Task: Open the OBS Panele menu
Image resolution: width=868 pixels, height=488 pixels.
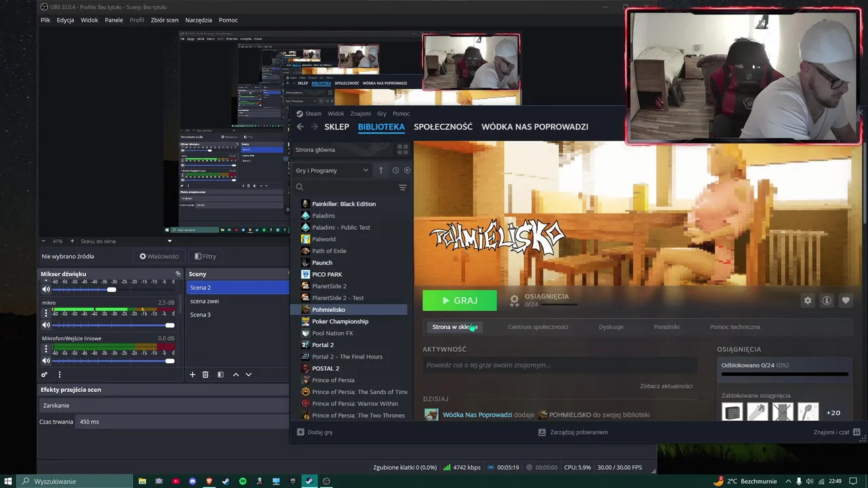Action: click(114, 20)
